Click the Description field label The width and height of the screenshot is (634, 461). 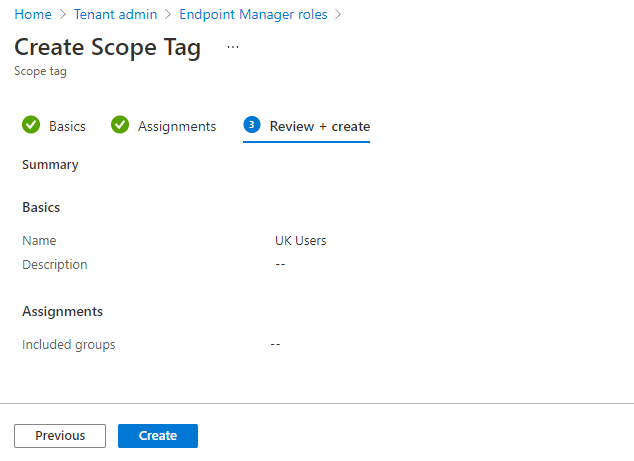coord(55,265)
